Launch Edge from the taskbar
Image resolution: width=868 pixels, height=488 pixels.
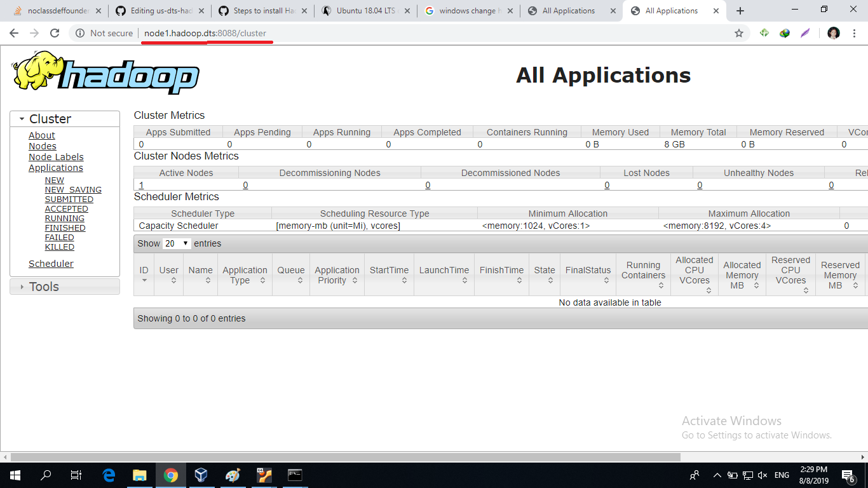(109, 475)
